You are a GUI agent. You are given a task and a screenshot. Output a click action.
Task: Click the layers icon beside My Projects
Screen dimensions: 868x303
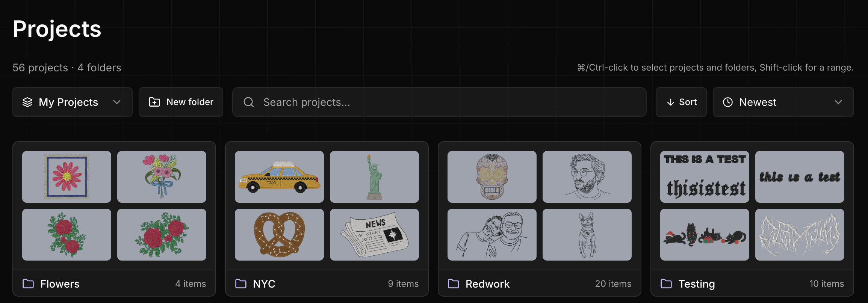pos(27,102)
